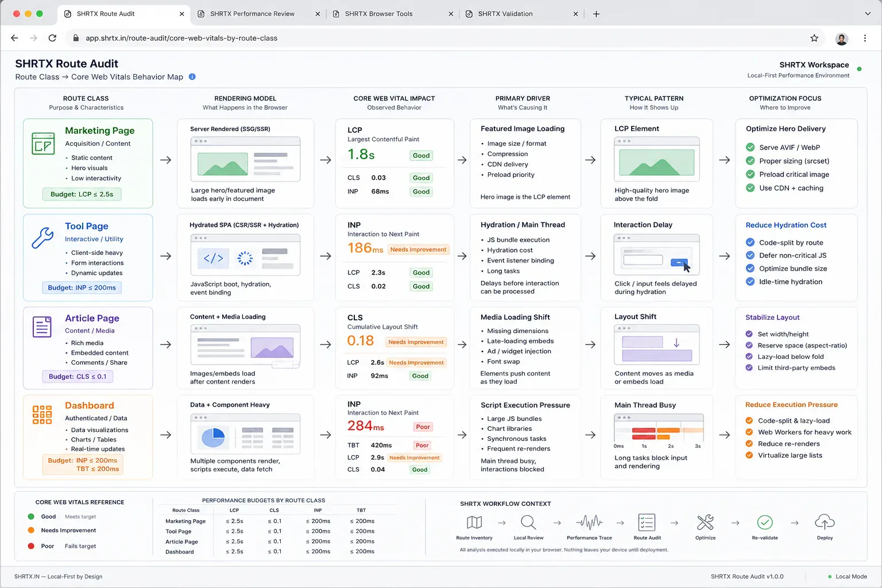This screenshot has width=882, height=588.
Task: Select the Optimize tools icon
Action: [x=705, y=523]
